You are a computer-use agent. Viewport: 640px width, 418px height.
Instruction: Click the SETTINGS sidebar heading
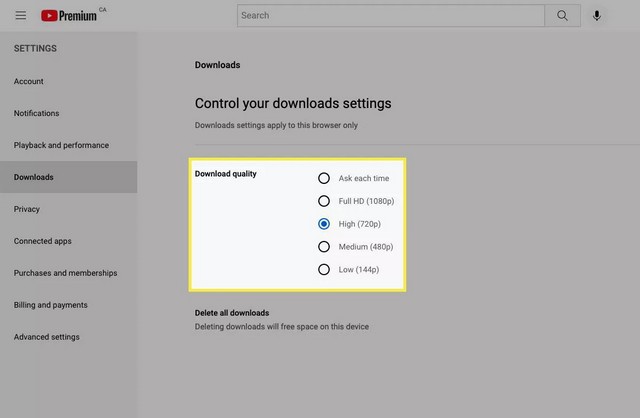point(35,49)
